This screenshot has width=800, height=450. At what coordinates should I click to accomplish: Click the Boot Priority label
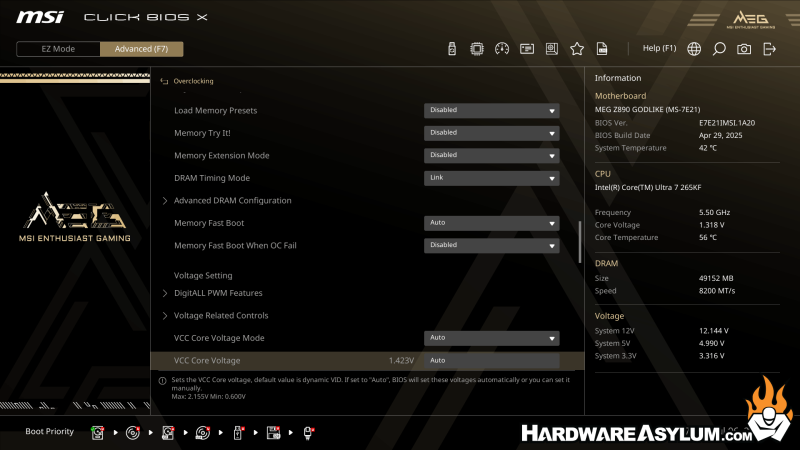pyautogui.click(x=49, y=432)
